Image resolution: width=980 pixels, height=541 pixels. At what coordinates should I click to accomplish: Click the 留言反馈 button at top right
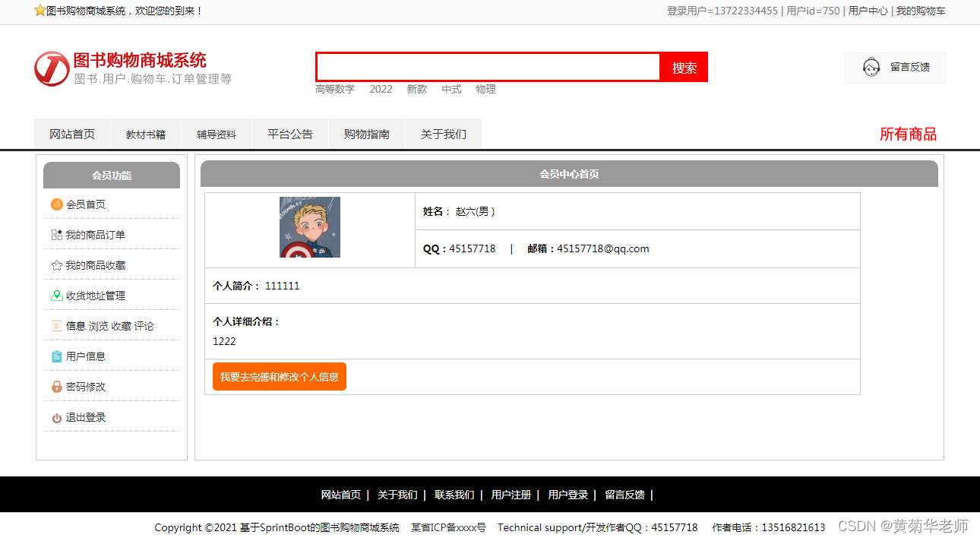(895, 68)
